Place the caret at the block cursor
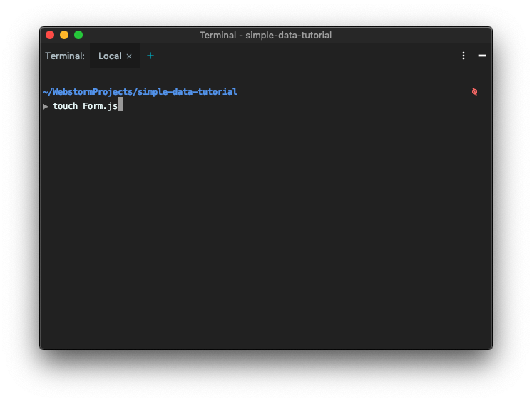The width and height of the screenshot is (532, 402). point(120,105)
